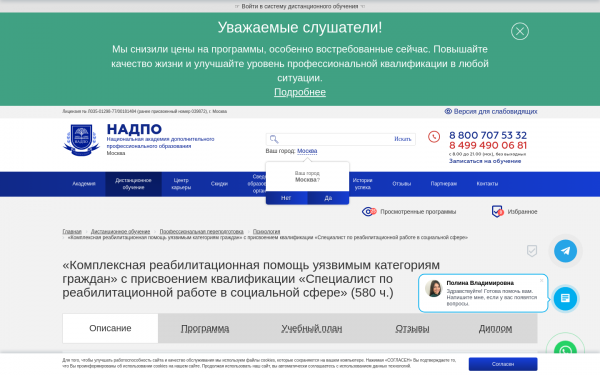
Task: Open Контакты menu item
Action: (487, 184)
